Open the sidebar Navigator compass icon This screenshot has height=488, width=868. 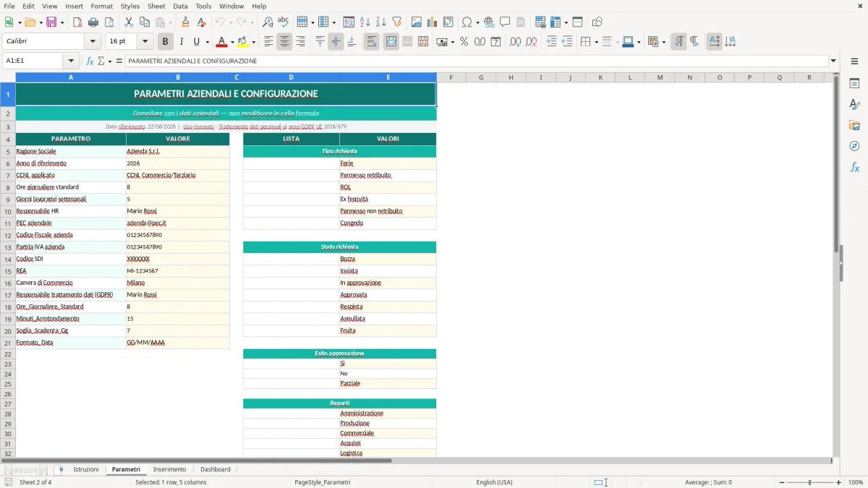point(854,146)
